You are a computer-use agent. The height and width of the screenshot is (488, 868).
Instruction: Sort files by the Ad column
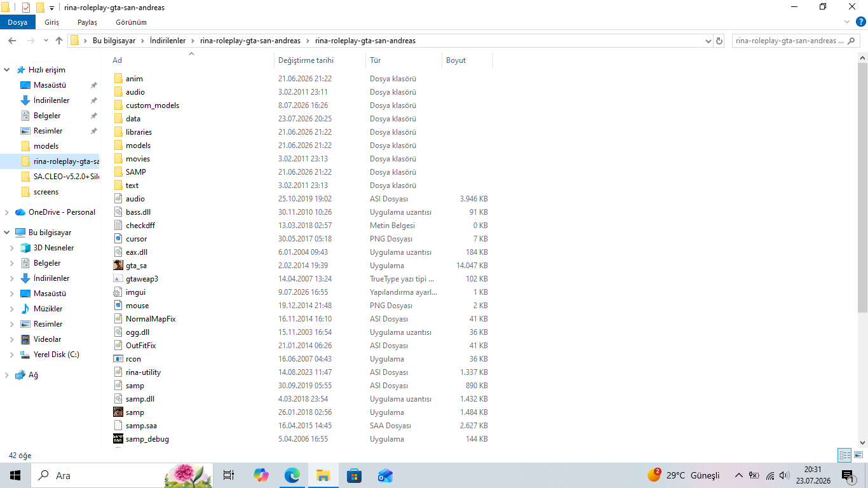click(x=191, y=60)
